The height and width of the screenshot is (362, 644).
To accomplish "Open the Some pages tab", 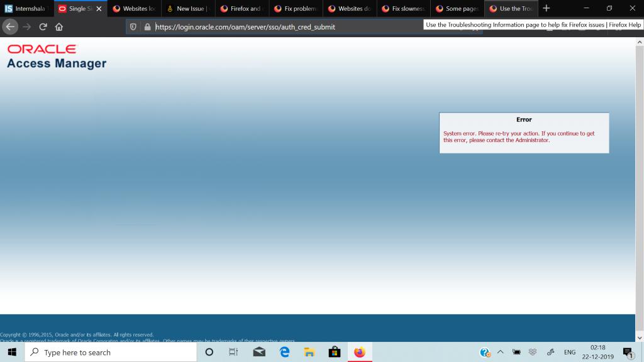I will coord(457,9).
